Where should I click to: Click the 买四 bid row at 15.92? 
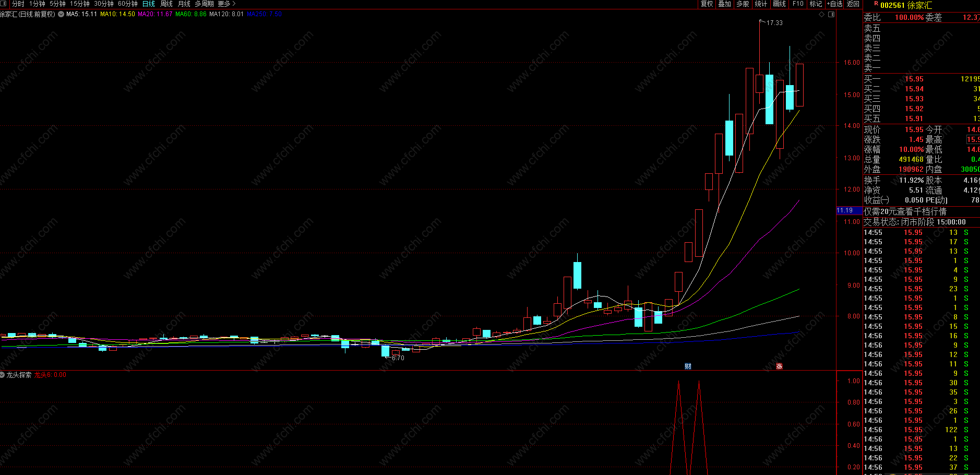(x=922, y=109)
